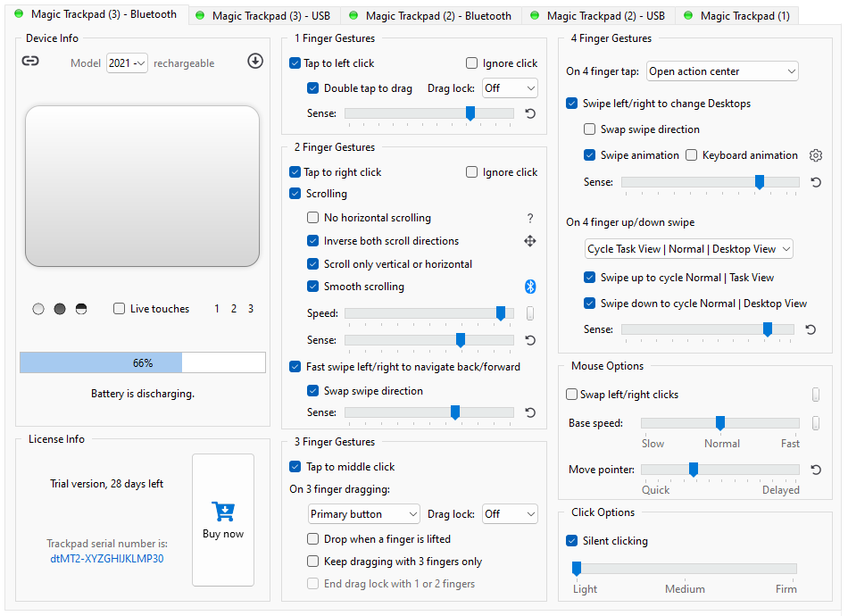Screen dimensions: 848x616
Task: Click the move arrows icon beside Inverse scroll directions
Action: tap(529, 240)
